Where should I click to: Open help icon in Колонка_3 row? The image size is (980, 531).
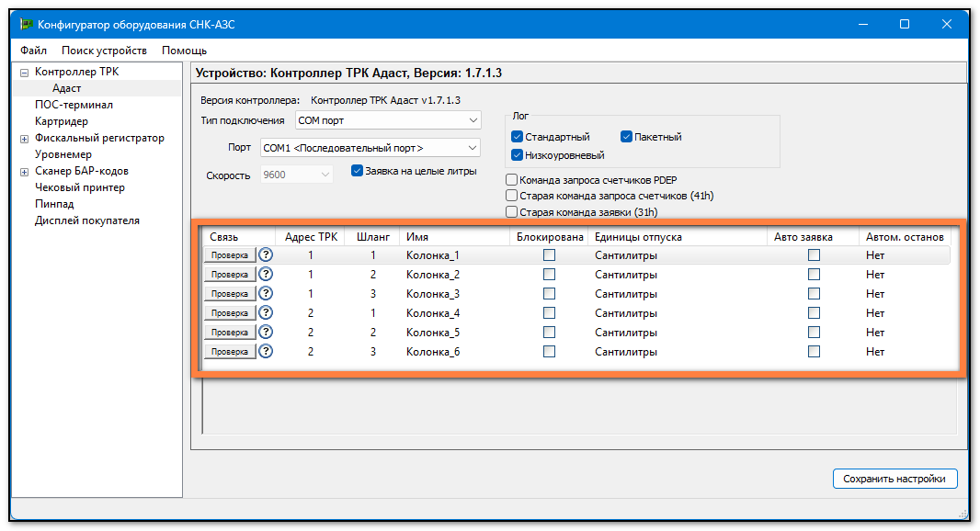(266, 294)
